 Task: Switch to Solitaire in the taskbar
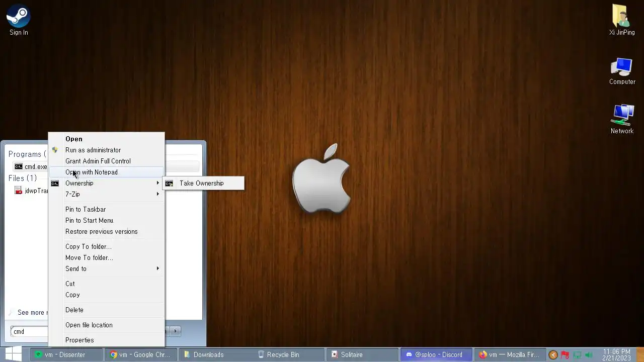click(363, 354)
